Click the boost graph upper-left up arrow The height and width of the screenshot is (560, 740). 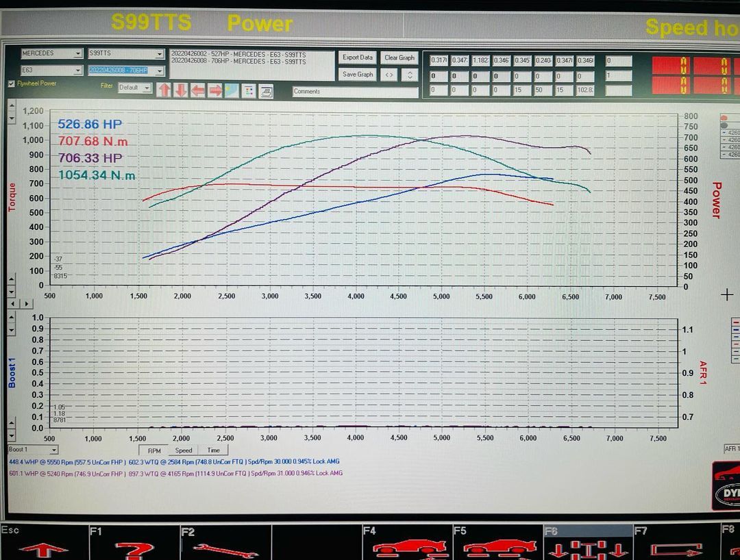(x=12, y=318)
